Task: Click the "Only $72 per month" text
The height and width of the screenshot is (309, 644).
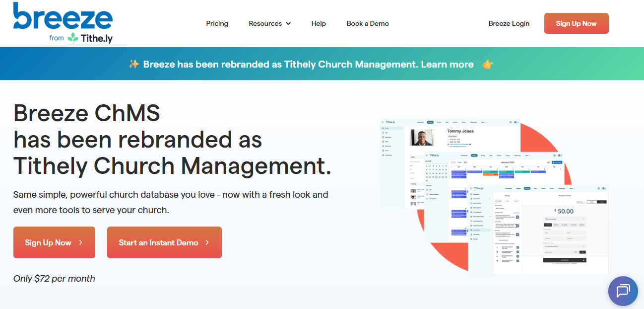Action: [54, 278]
